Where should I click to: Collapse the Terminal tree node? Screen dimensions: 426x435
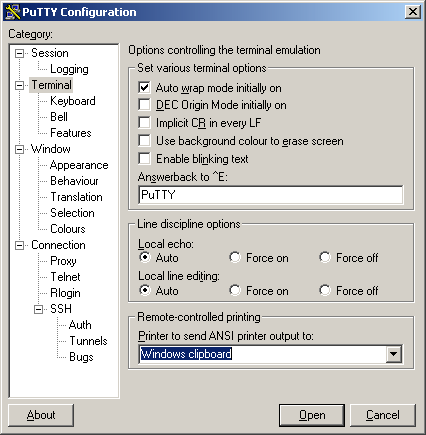pyautogui.click(x=20, y=85)
